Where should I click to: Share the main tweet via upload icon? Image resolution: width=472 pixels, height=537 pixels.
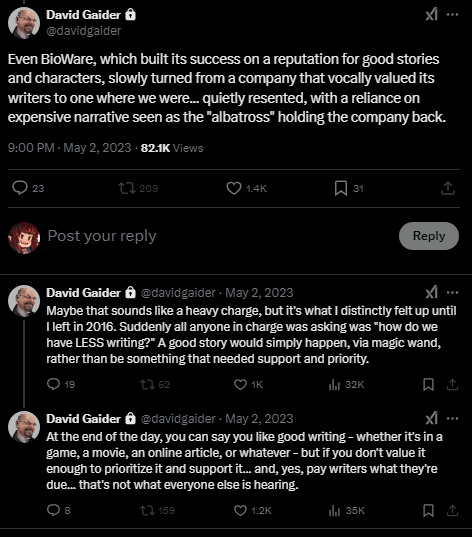pos(448,188)
